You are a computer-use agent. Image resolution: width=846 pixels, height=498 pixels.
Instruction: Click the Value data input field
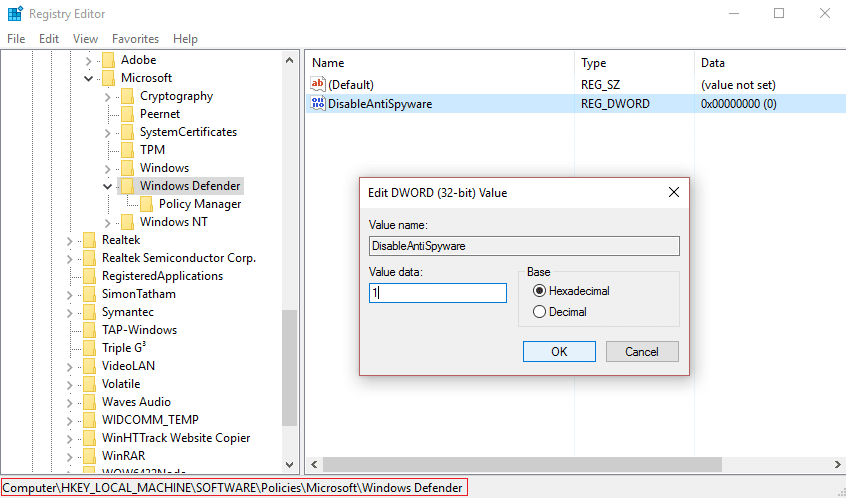[x=437, y=293]
